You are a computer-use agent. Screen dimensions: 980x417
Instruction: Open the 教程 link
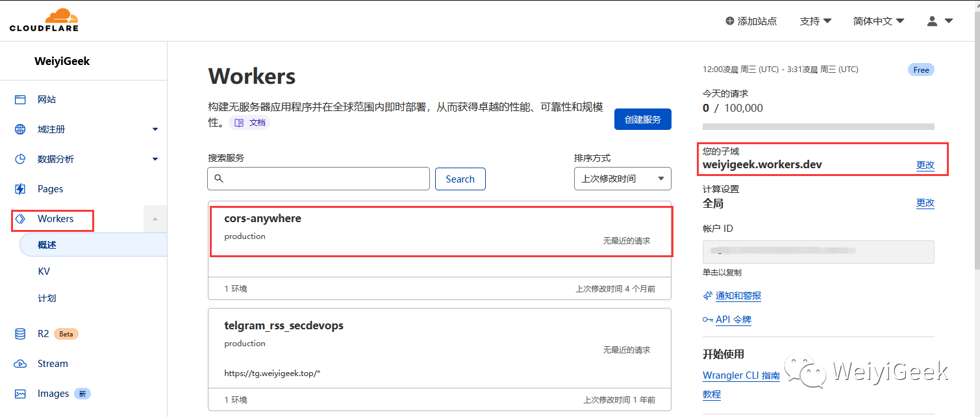pyautogui.click(x=712, y=394)
